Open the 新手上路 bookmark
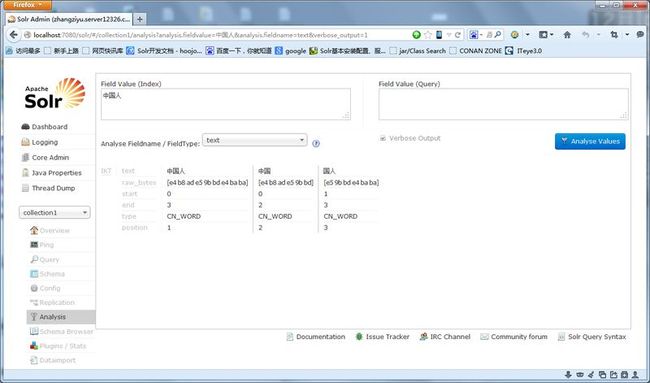Image resolution: width=650 pixels, height=383 pixels. point(61,51)
